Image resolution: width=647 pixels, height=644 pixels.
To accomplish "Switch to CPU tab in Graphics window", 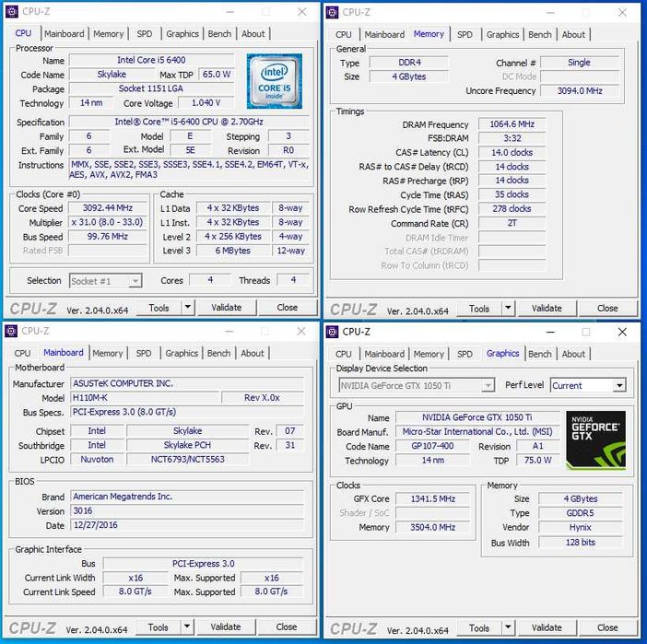I will 344,355.
